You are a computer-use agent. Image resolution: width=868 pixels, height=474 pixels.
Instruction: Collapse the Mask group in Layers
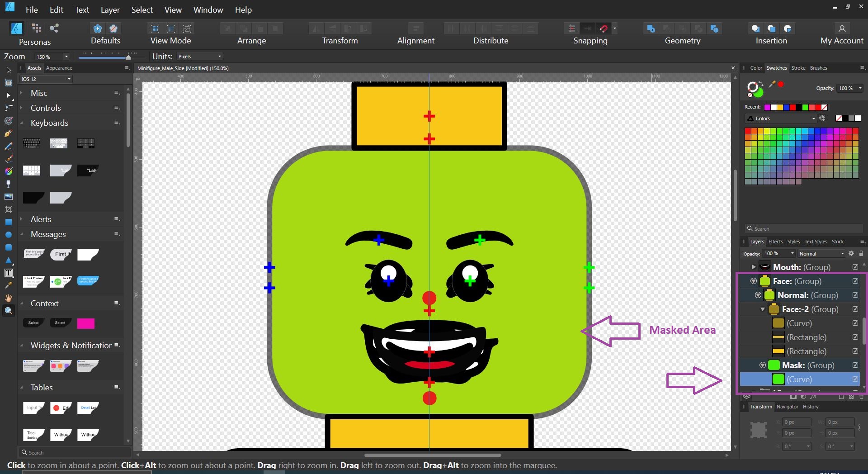(x=763, y=365)
